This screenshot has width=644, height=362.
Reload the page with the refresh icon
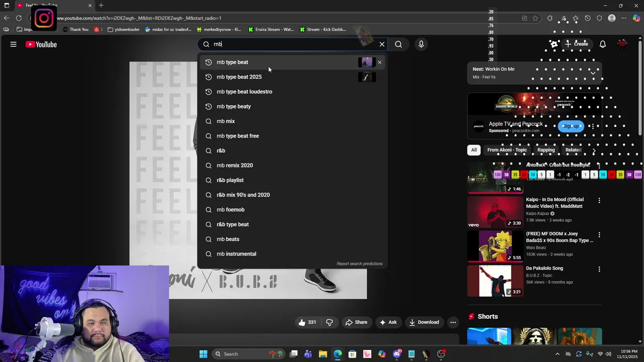[x=19, y=18]
